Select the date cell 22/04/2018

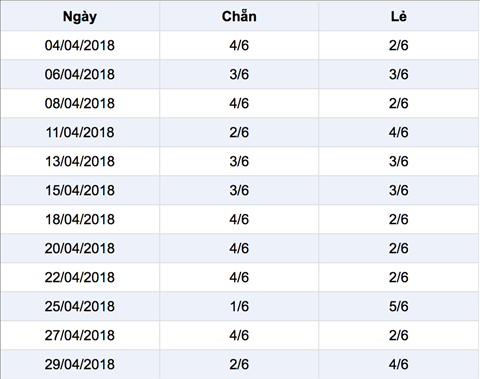(x=80, y=277)
